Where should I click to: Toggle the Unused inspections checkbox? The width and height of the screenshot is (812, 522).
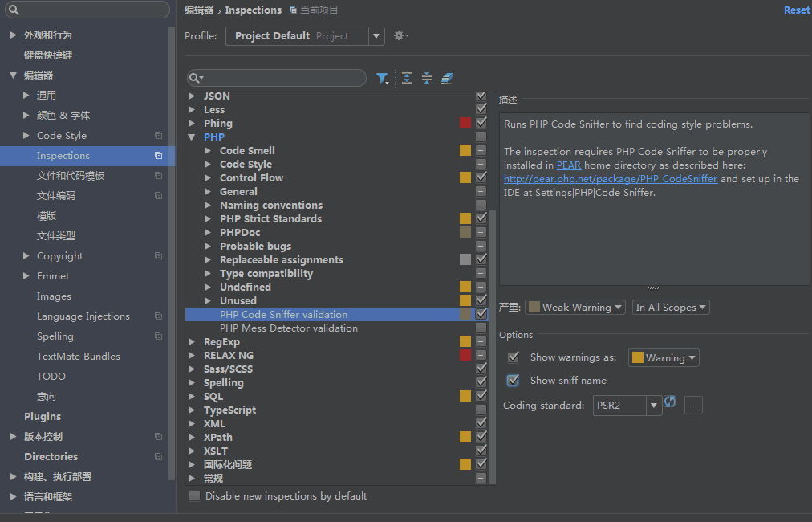point(481,300)
